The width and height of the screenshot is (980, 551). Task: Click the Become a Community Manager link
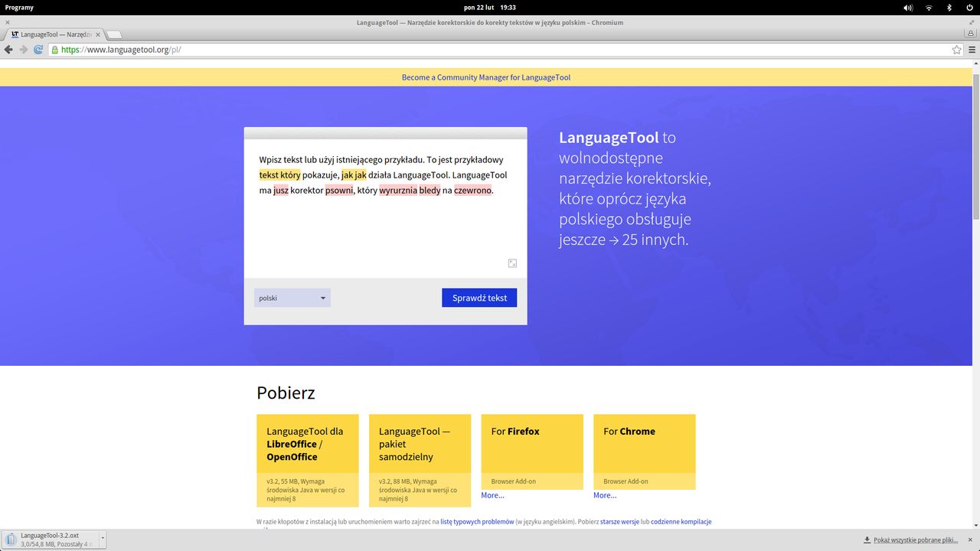486,77
